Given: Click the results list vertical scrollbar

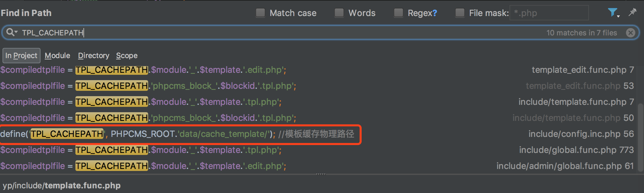Looking at the screenshot, I should tap(640, 137).
